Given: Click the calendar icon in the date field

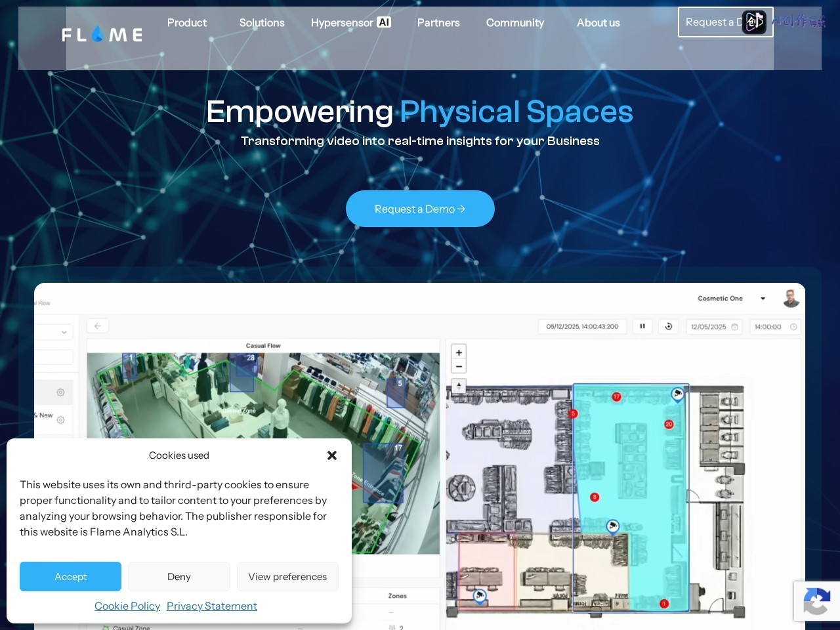Looking at the screenshot, I should [x=734, y=327].
